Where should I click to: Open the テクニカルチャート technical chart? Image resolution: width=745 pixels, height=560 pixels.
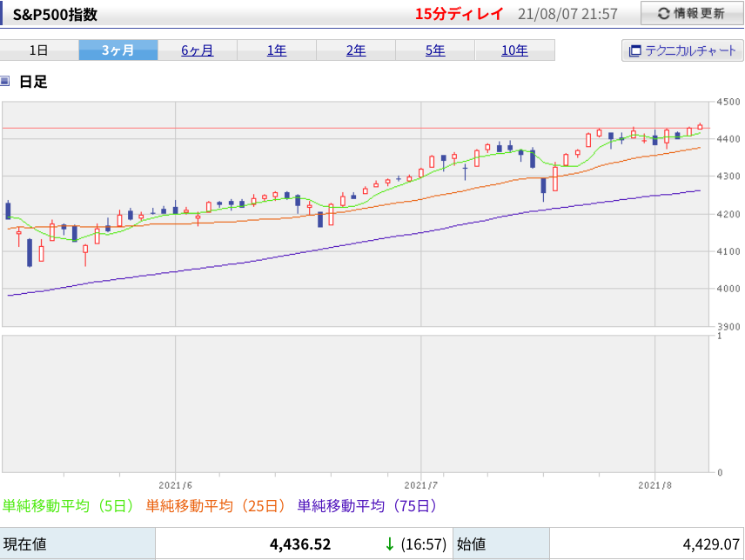coord(682,50)
